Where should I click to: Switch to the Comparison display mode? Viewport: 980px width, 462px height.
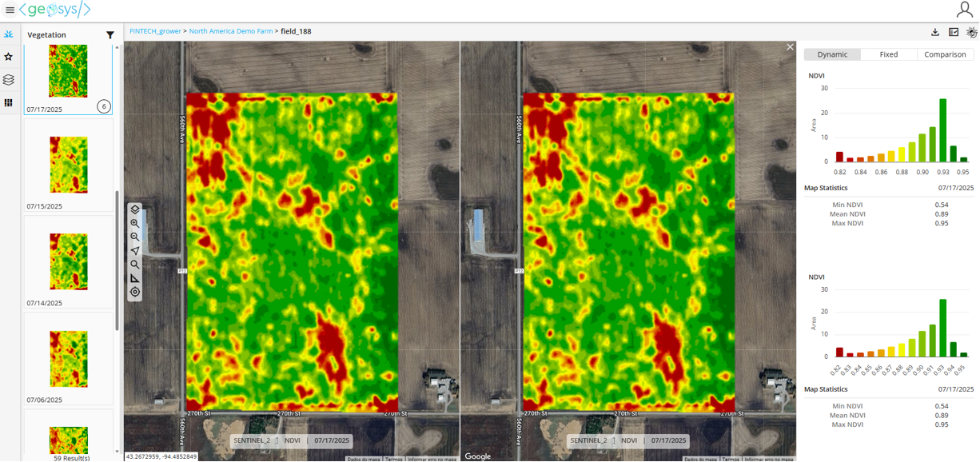pos(945,54)
